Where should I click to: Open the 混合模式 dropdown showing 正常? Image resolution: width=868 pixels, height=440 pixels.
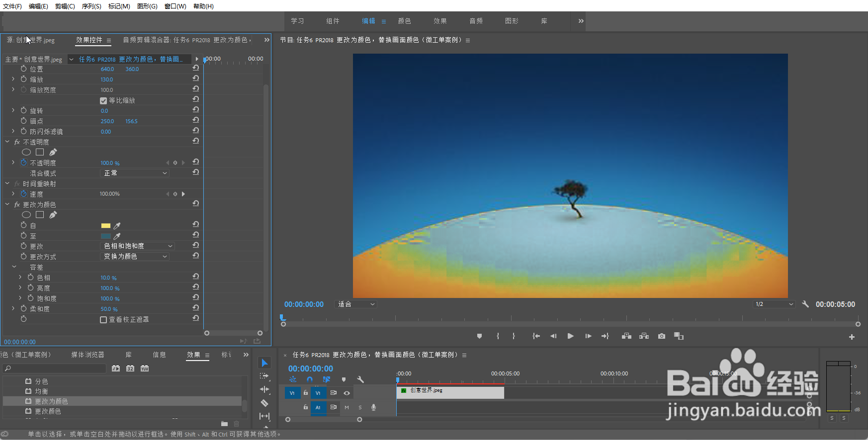pyautogui.click(x=135, y=173)
